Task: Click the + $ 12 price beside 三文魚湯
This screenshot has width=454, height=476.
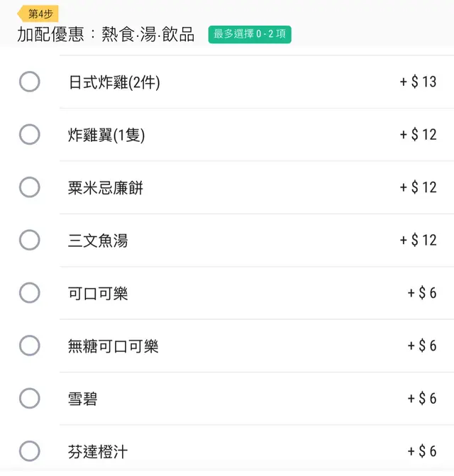Action: (x=418, y=240)
